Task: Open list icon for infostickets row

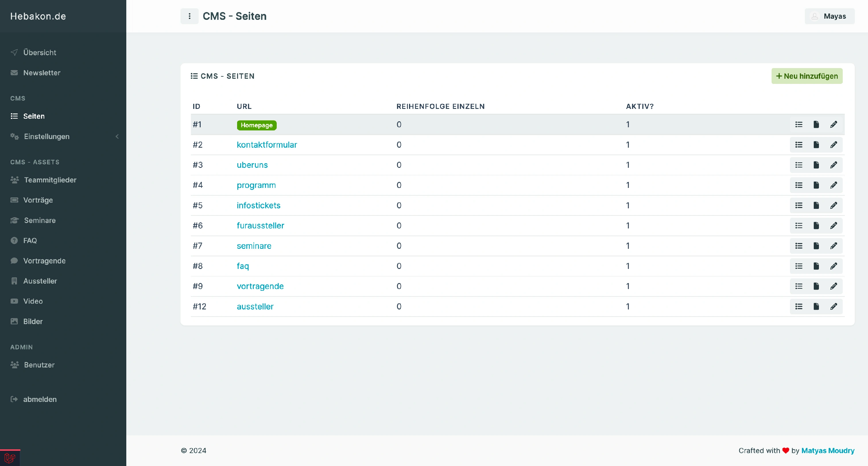Action: [799, 205]
